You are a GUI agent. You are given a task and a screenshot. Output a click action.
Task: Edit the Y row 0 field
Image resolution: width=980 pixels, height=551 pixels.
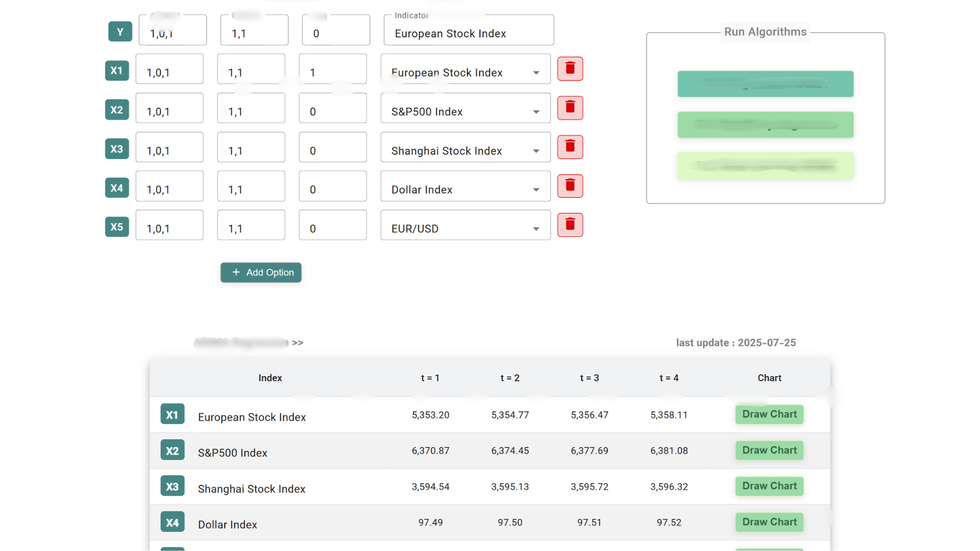point(336,30)
